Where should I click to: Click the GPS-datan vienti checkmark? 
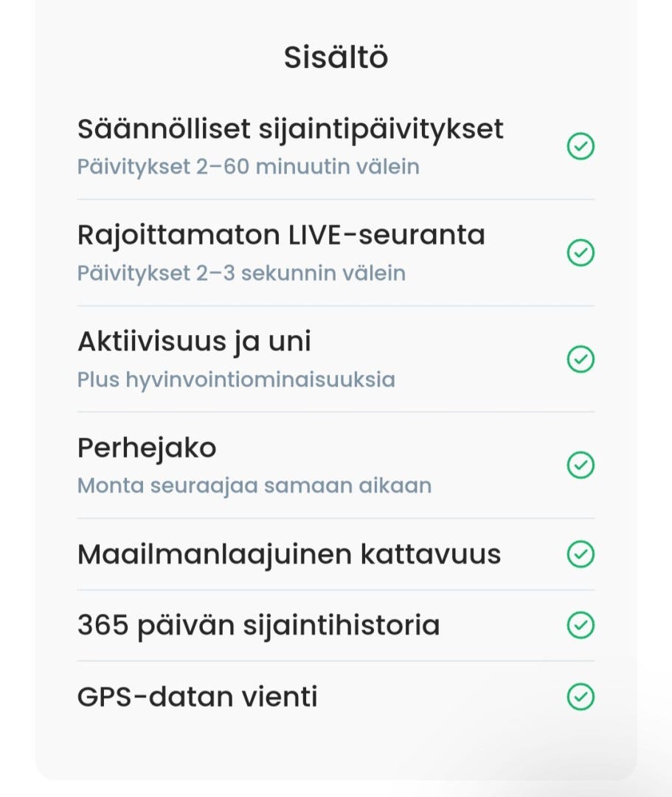pos(581,697)
